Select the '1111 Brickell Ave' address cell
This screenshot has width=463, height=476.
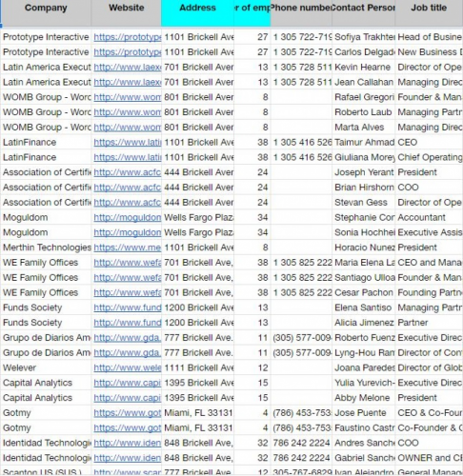[x=198, y=367]
